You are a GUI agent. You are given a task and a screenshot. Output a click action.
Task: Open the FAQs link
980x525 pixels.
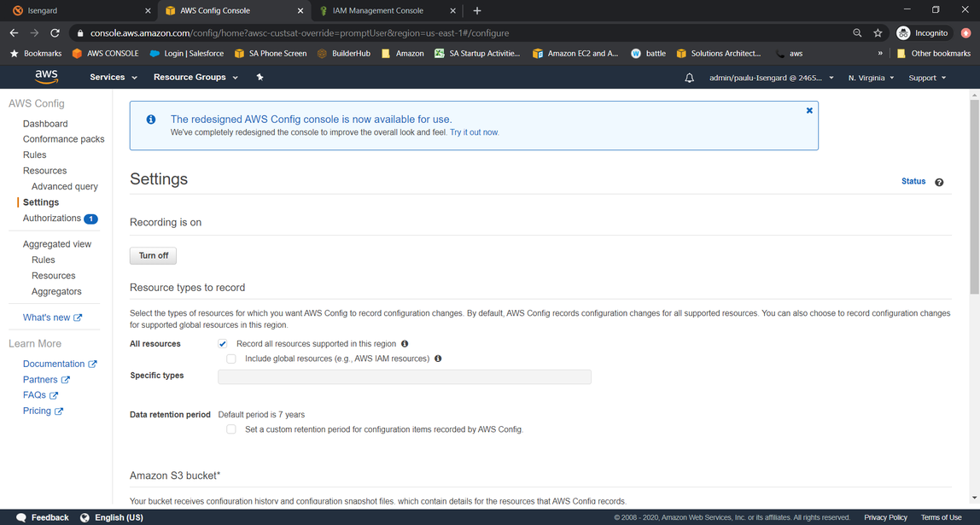[x=40, y=395]
